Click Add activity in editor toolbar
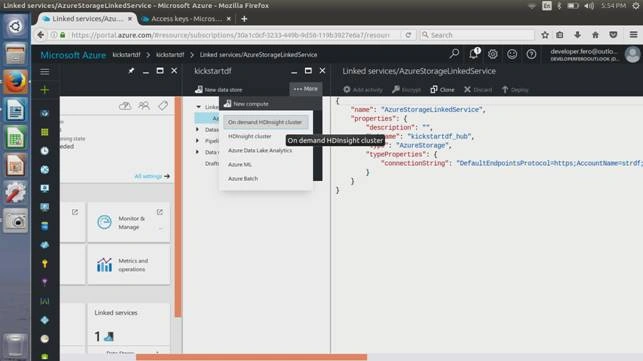This screenshot has height=361, width=643. (363, 89)
